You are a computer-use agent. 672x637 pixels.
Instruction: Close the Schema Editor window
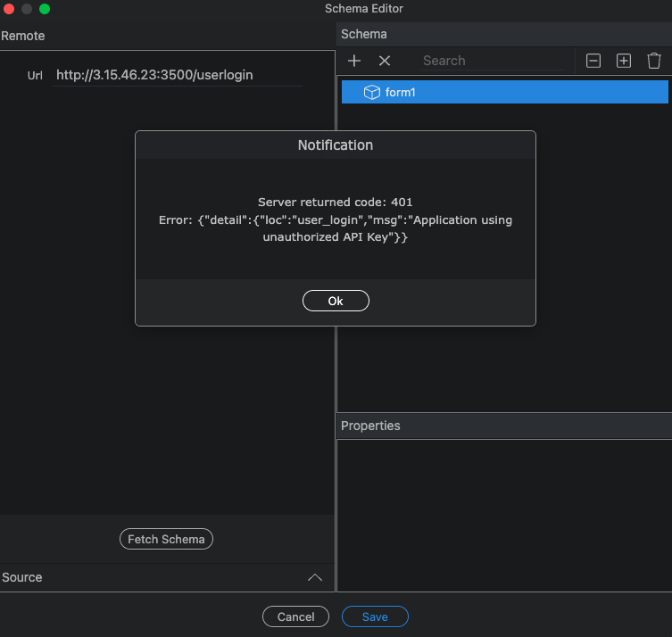click(9, 9)
